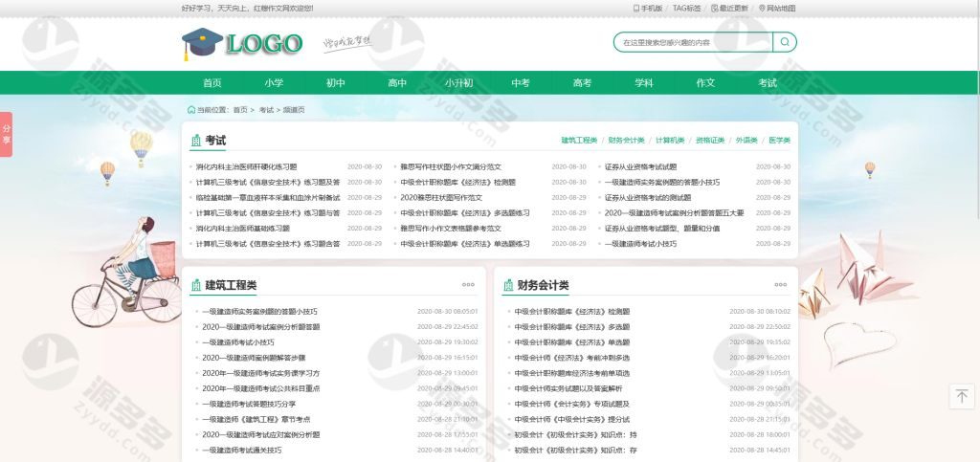Open the 作文 navigation menu item
Image resolution: width=980 pixels, height=462 pixels.
tap(705, 83)
